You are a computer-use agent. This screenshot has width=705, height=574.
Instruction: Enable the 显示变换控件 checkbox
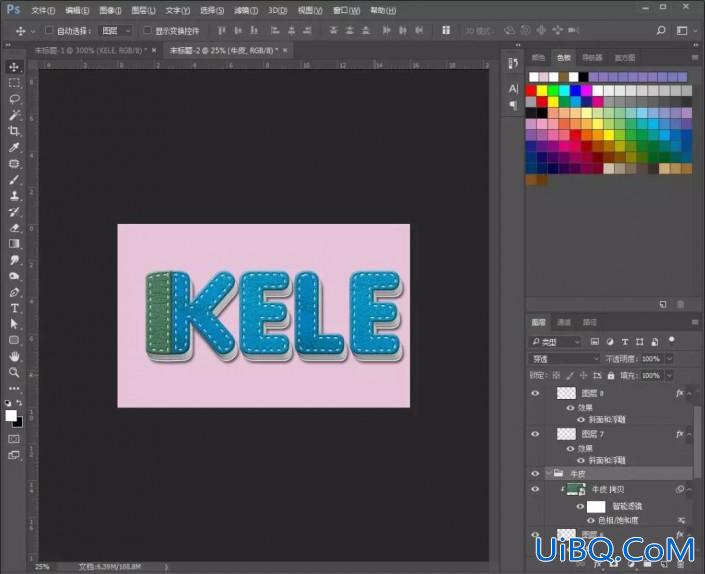pos(147,30)
